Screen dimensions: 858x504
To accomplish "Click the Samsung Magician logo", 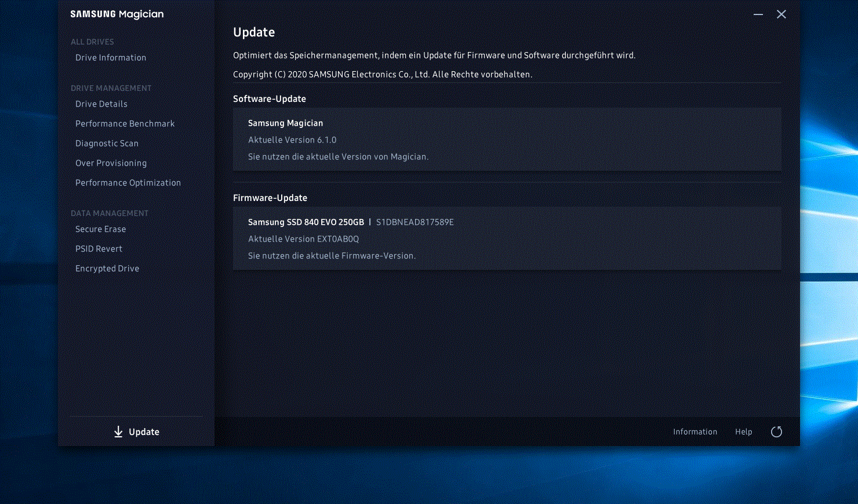I will pos(117,14).
